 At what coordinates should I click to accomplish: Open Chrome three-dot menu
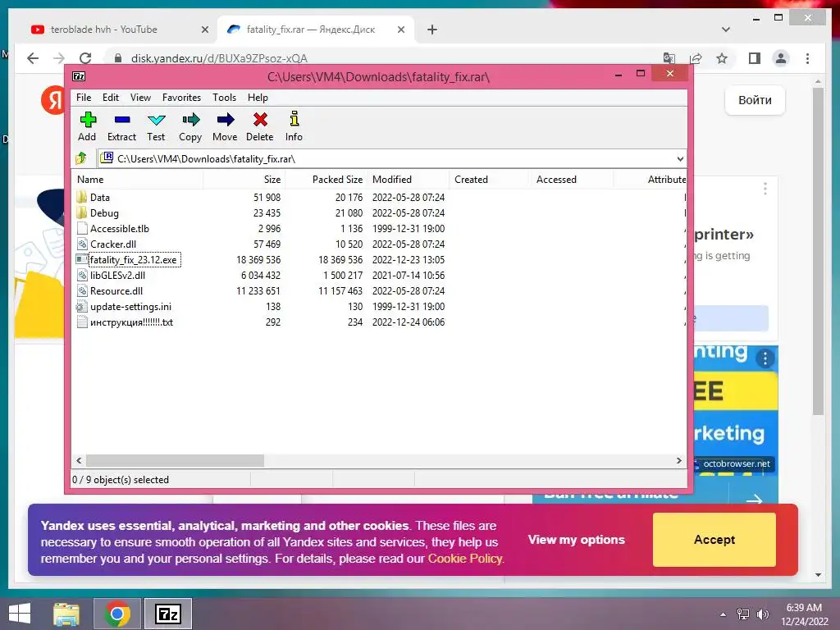807,58
